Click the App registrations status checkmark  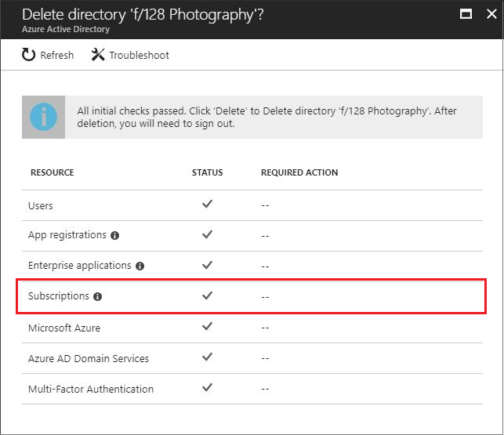(x=207, y=234)
